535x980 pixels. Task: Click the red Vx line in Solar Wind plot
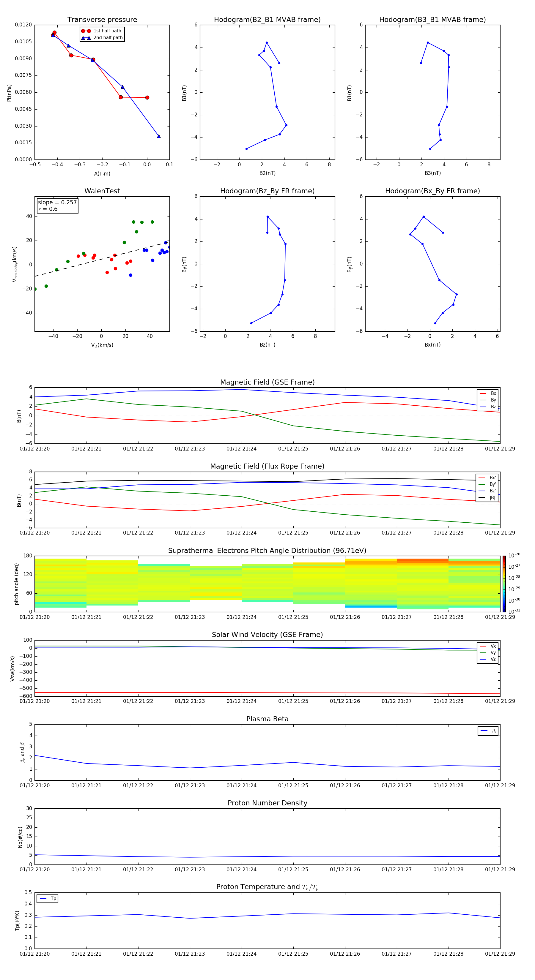pyautogui.click(x=267, y=693)
